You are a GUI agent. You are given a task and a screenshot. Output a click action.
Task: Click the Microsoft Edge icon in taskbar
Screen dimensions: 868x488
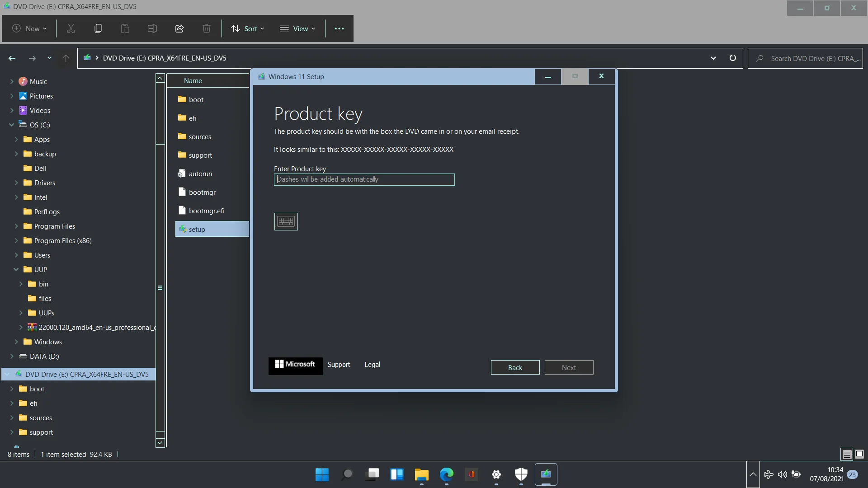[447, 474]
